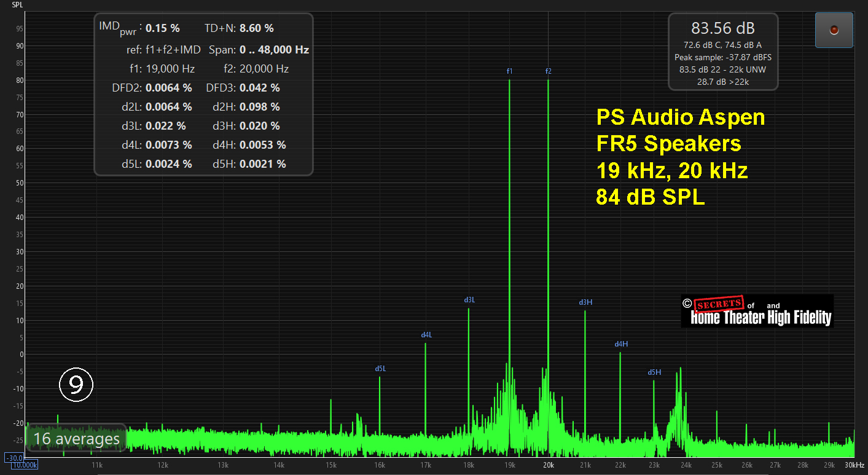Click the f1 peak label on graph
This screenshot has width=868, height=475.
tap(510, 71)
